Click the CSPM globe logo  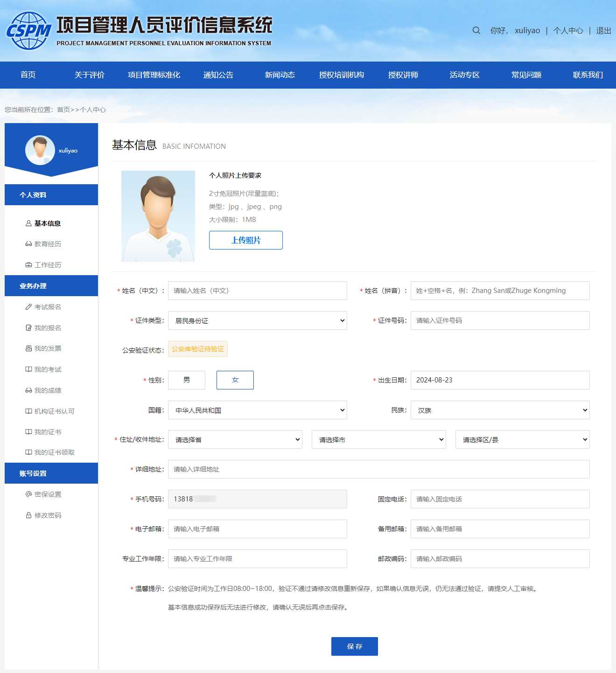click(29, 31)
